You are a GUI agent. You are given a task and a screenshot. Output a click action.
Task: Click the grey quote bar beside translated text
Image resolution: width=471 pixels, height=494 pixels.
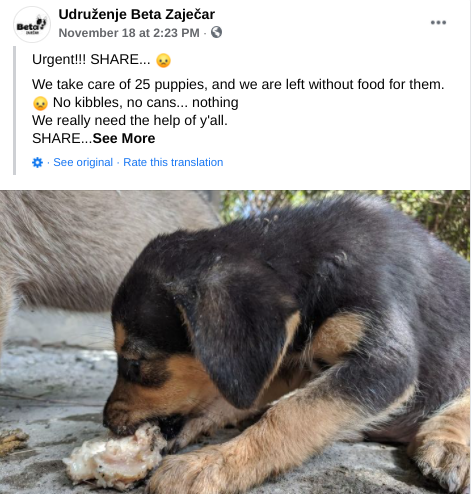(14, 110)
